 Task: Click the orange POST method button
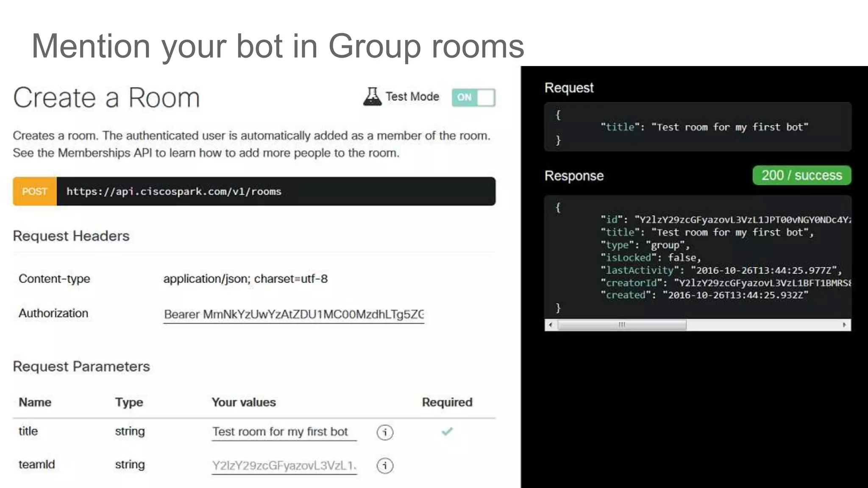click(35, 191)
